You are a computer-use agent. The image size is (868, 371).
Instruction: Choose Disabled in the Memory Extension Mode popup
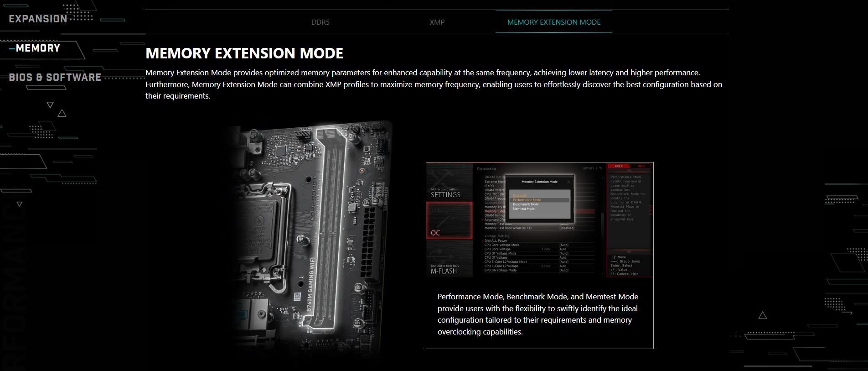519,196
